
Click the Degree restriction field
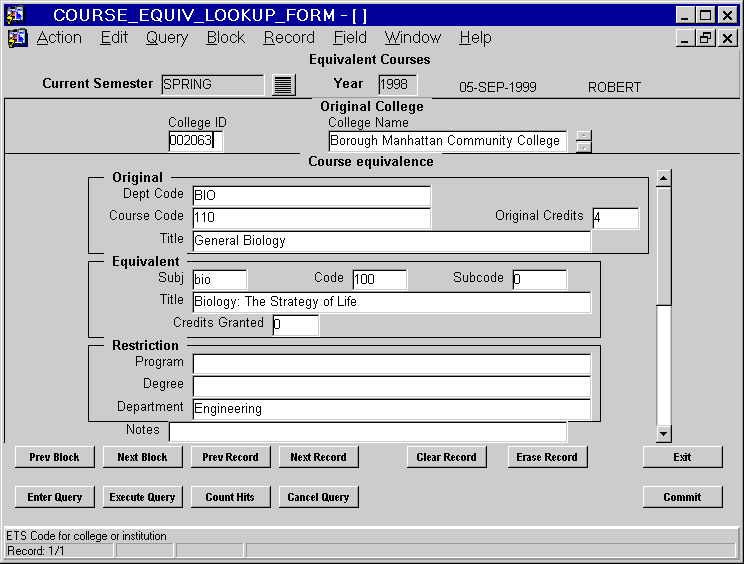pos(391,386)
